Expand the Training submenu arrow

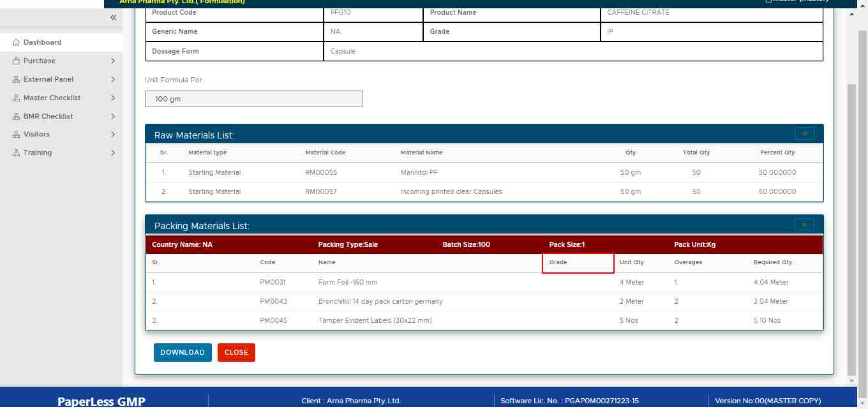pyautogui.click(x=113, y=153)
